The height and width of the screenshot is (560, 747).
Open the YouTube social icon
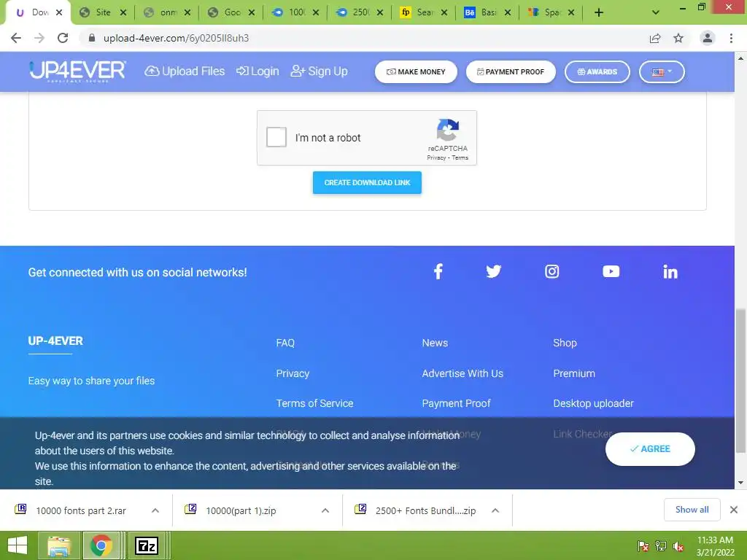click(611, 271)
